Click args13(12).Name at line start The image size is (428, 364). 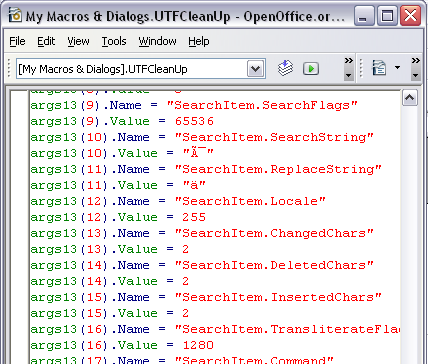pos(90,201)
